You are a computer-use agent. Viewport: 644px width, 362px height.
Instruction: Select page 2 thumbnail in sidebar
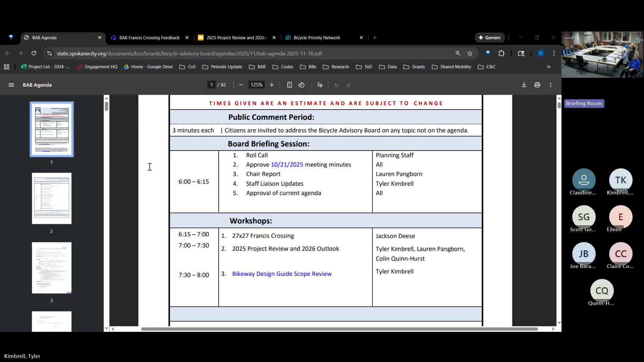pos(52,198)
